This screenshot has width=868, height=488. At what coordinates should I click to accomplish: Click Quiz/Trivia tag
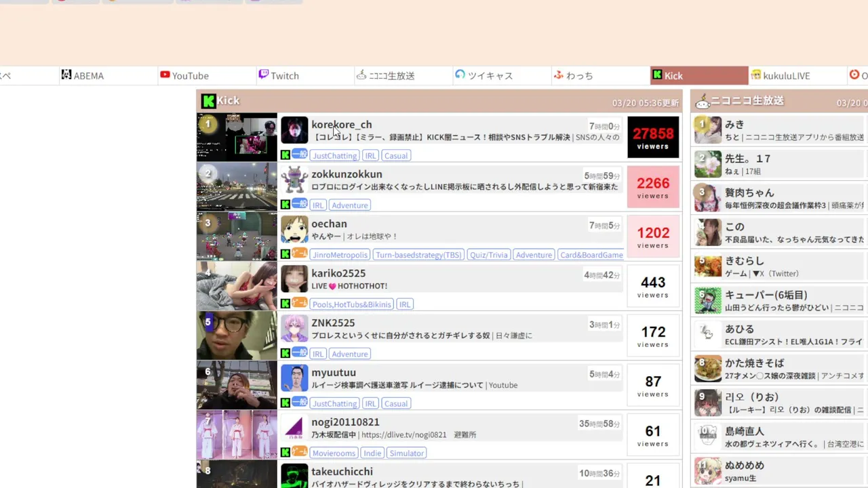tap(488, 255)
